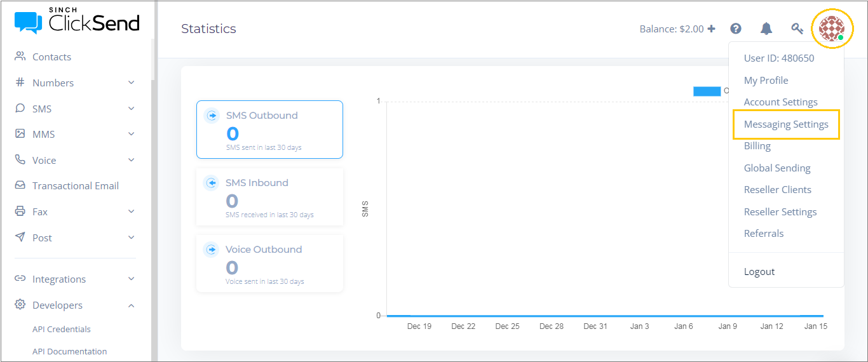Image resolution: width=868 pixels, height=362 pixels.
Task: Open Transactional Email in the sidebar
Action: pyautogui.click(x=75, y=185)
